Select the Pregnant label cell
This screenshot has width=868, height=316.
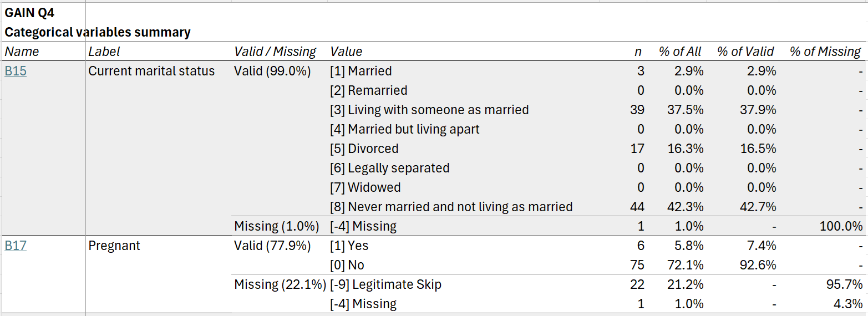pos(114,246)
